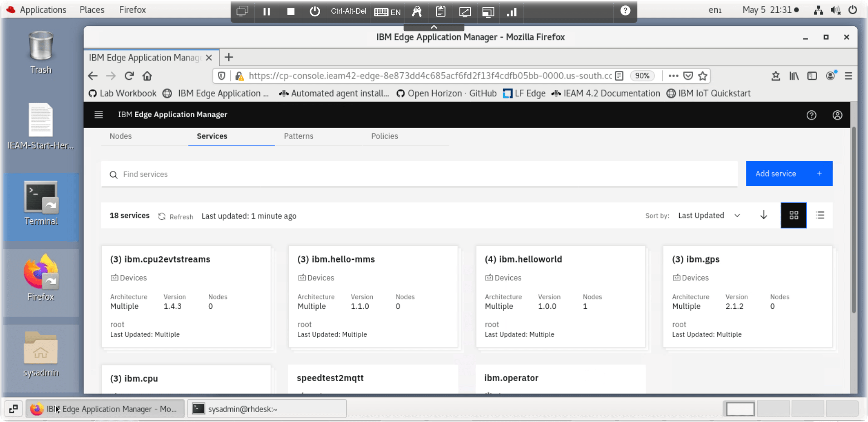
Task: Toggle reader view icon in address bar
Action: (x=619, y=76)
